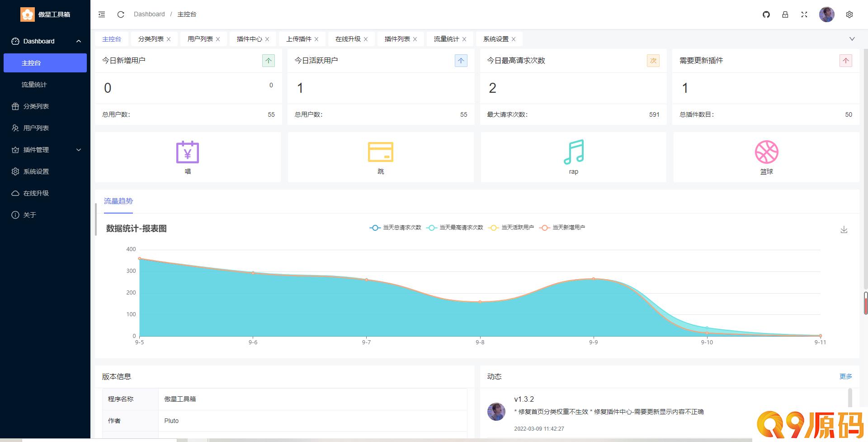Open the settings gear in header
Image resolution: width=868 pixels, height=442 pixels.
[x=849, y=14]
